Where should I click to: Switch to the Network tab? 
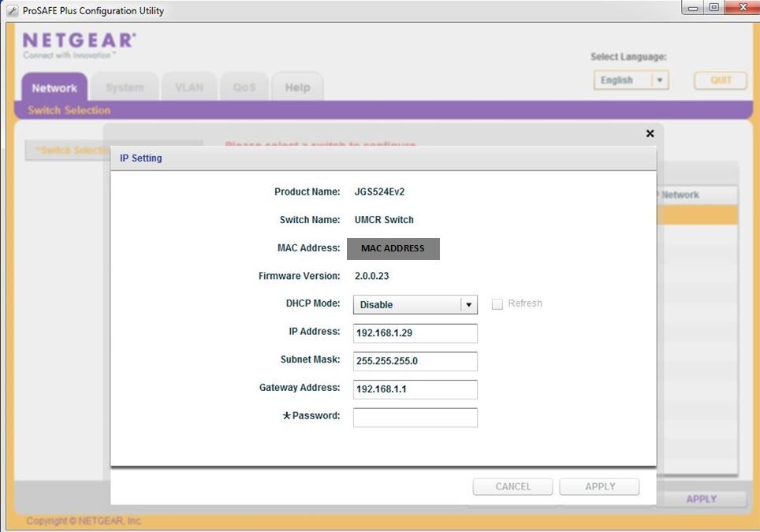click(54, 87)
